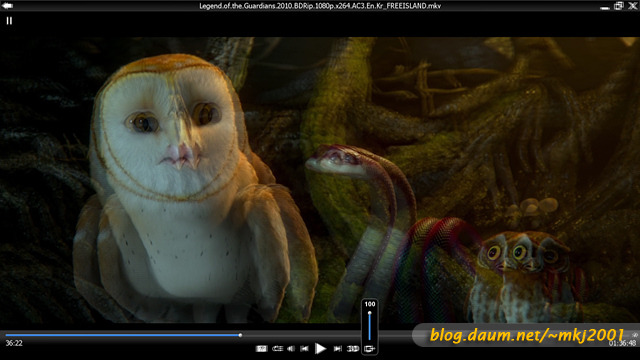Image resolution: width=640 pixels, height=360 pixels.
Task: Mute audio with the speaker icon
Action: tap(291, 349)
